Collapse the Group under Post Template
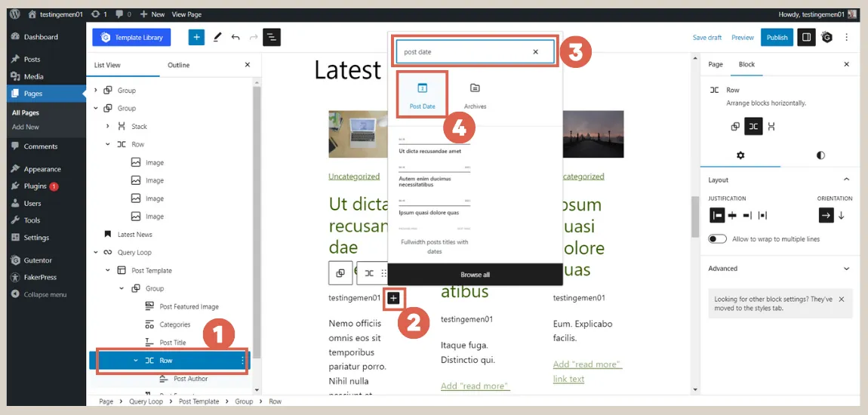Image resolution: width=868 pixels, height=415 pixels. pos(122,288)
